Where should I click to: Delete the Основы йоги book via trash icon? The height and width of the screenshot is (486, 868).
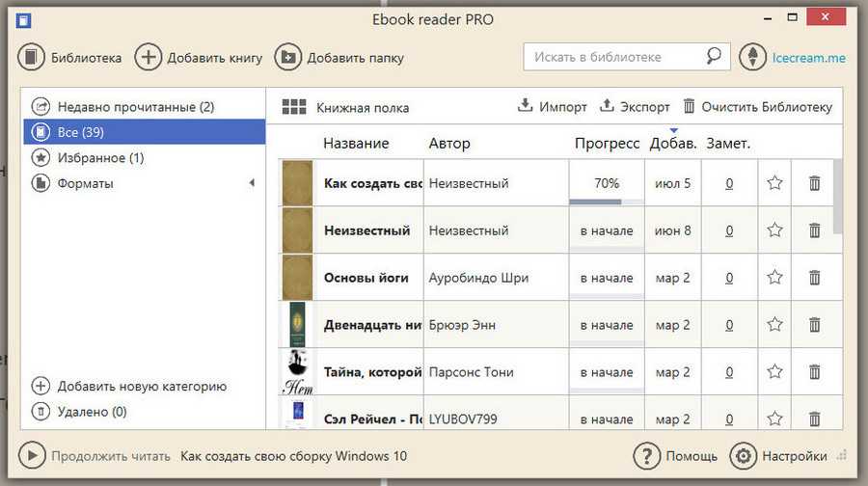(814, 278)
